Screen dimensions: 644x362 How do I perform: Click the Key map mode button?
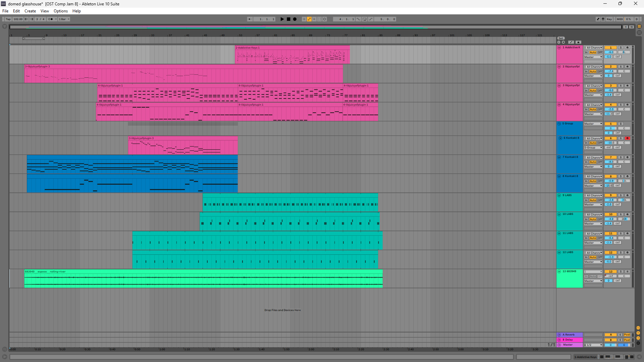(609, 19)
